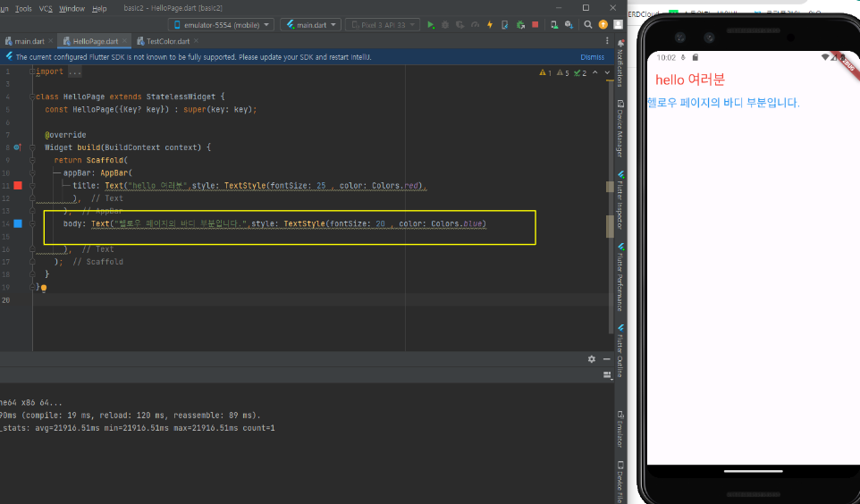Viewport: 860px width, 504px height.
Task: Open the Flutter Outline side panel
Action: tap(620, 351)
